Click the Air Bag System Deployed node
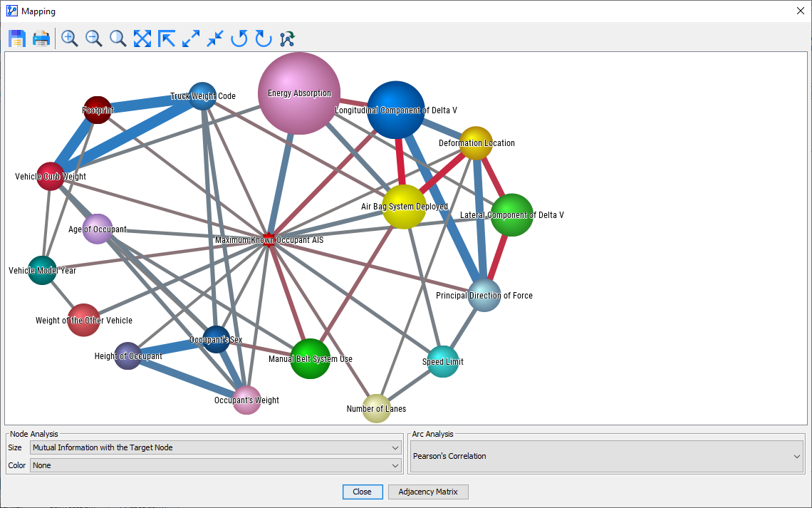812x508 pixels. [405, 207]
